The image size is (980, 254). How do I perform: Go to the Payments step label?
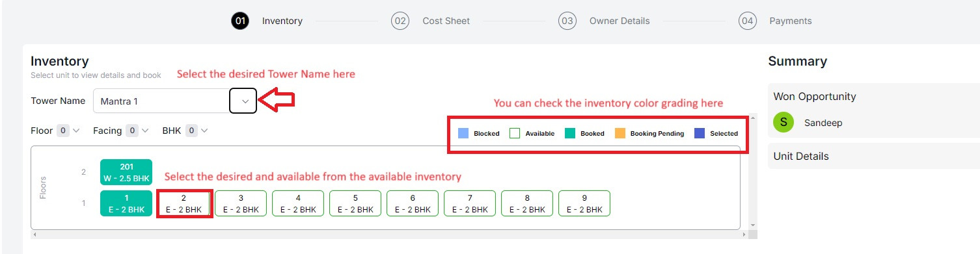791,21
